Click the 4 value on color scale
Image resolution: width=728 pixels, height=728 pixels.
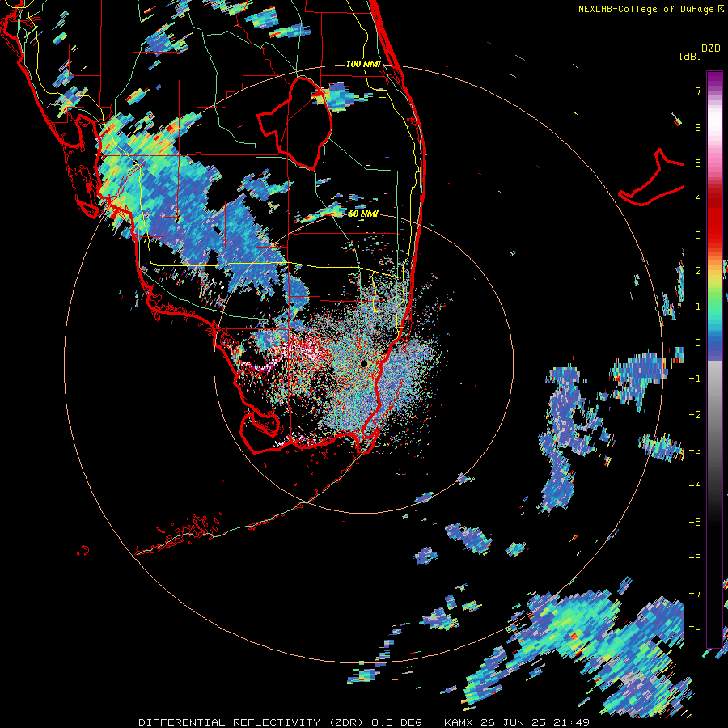tap(698, 199)
